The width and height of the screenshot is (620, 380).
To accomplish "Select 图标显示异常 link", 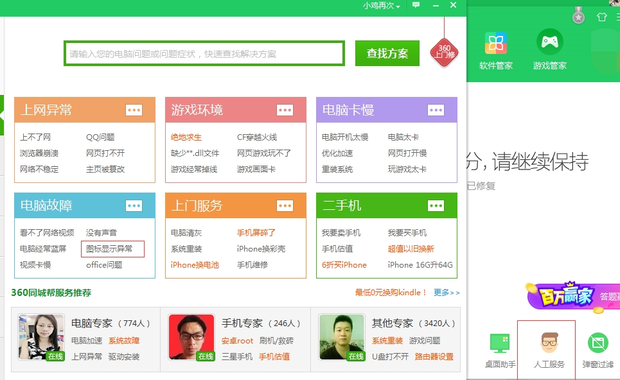I will (109, 249).
